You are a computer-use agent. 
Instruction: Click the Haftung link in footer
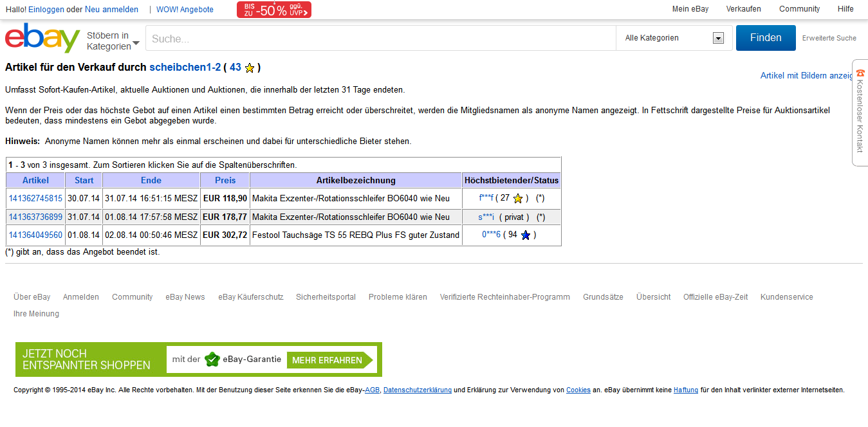pyautogui.click(x=686, y=390)
